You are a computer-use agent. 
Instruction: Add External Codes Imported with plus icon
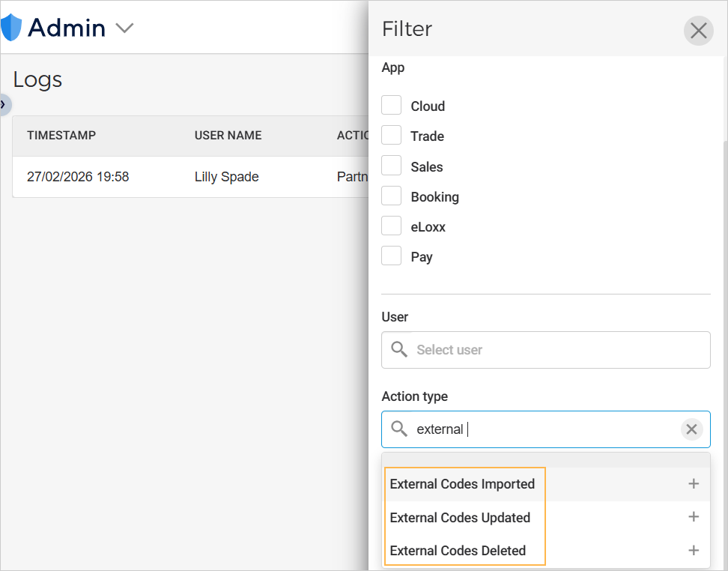[693, 484]
